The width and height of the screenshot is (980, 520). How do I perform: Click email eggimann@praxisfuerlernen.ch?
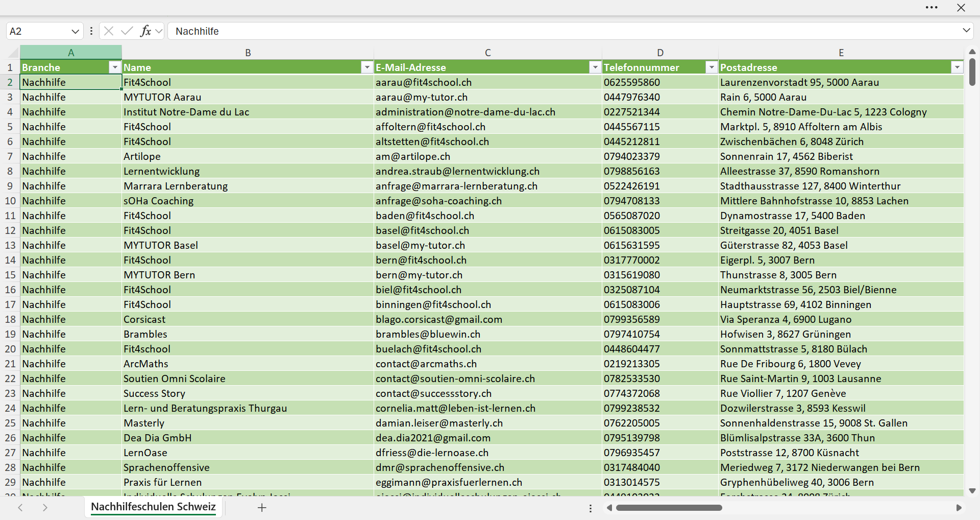(x=488, y=482)
